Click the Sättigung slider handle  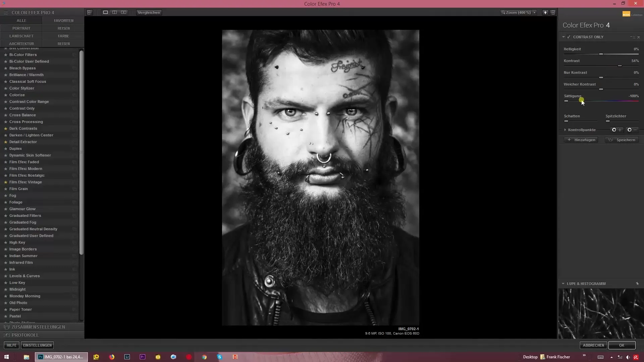[566, 101]
